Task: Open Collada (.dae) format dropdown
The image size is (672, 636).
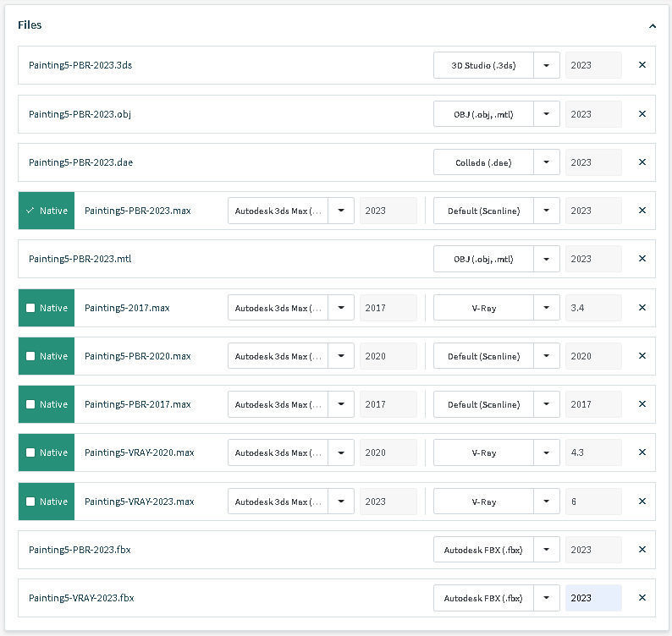Action: pyautogui.click(x=547, y=162)
